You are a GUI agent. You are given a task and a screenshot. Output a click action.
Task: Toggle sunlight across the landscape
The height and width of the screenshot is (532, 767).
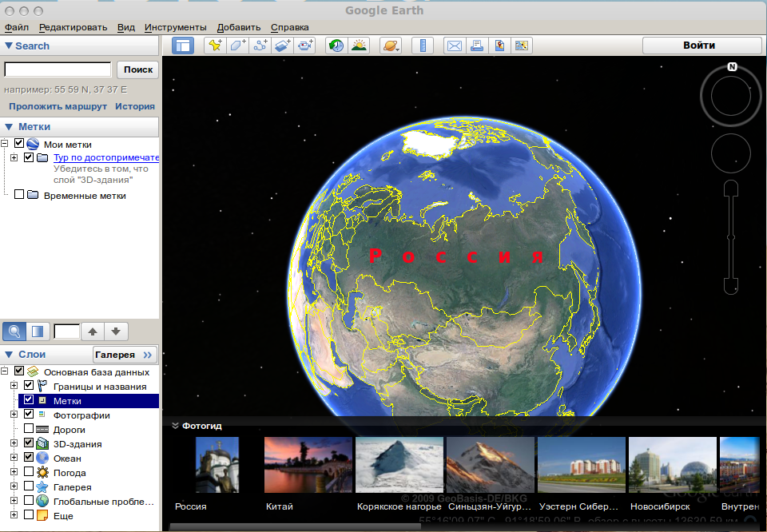[x=359, y=46]
